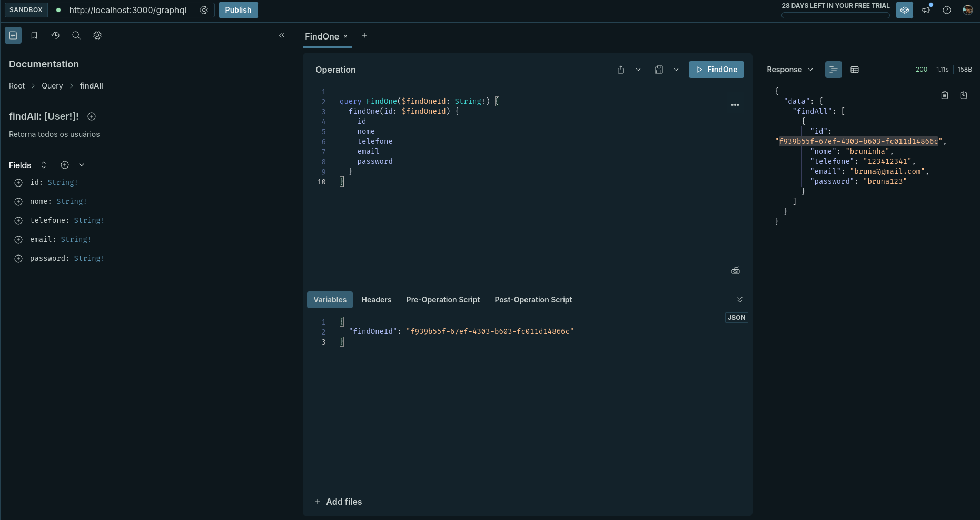Click the String! type of email field
This screenshot has width=980, height=520.
[76, 239]
